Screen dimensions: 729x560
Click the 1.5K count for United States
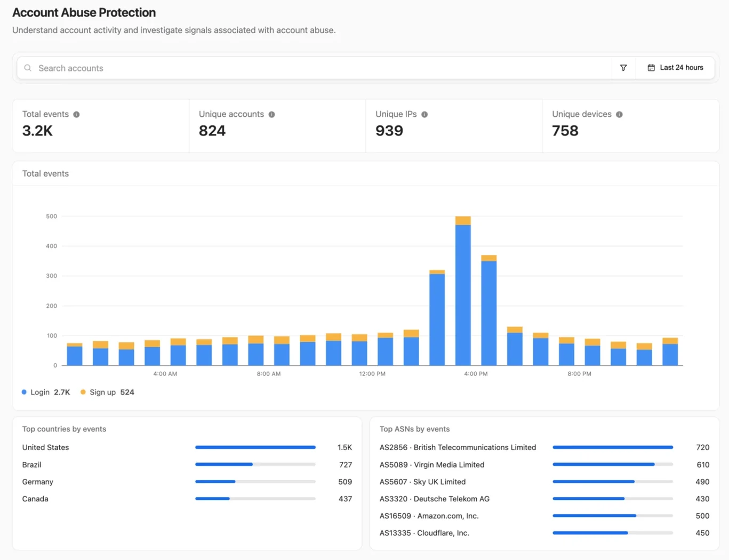[345, 447]
